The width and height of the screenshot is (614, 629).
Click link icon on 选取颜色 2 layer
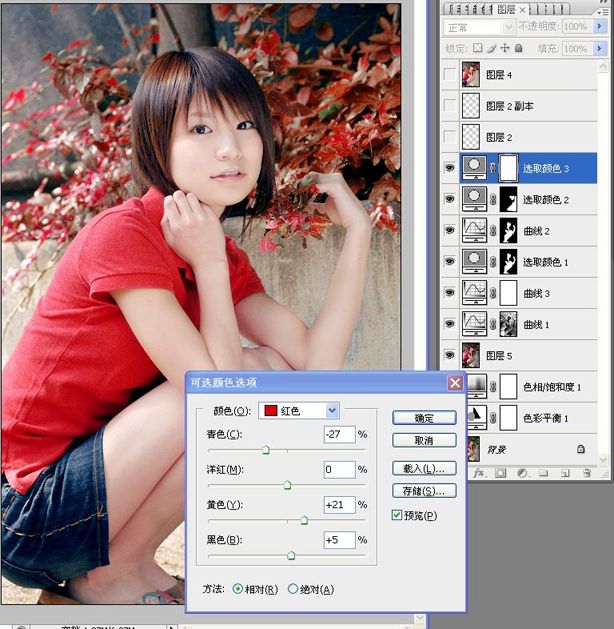(x=493, y=199)
